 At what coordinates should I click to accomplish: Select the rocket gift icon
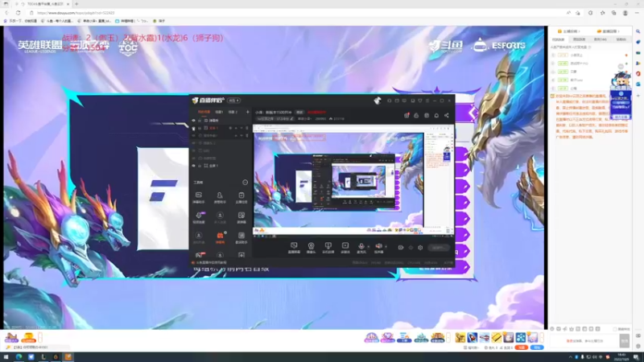(473, 337)
